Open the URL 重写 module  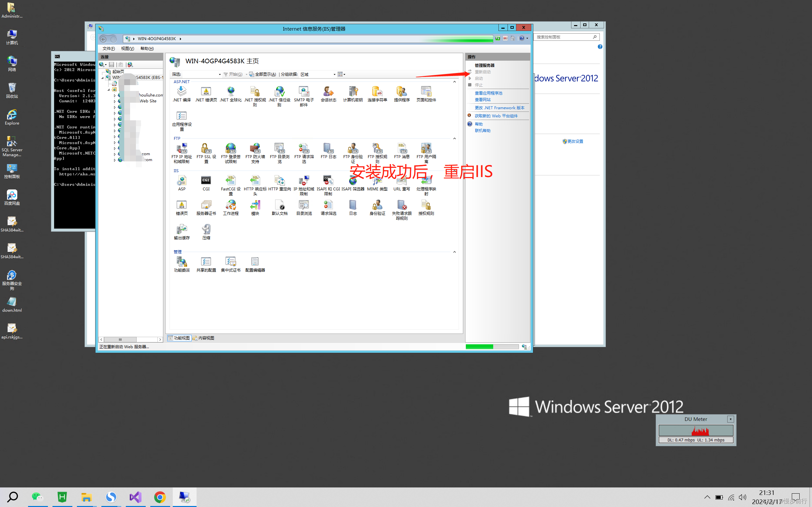[401, 183]
